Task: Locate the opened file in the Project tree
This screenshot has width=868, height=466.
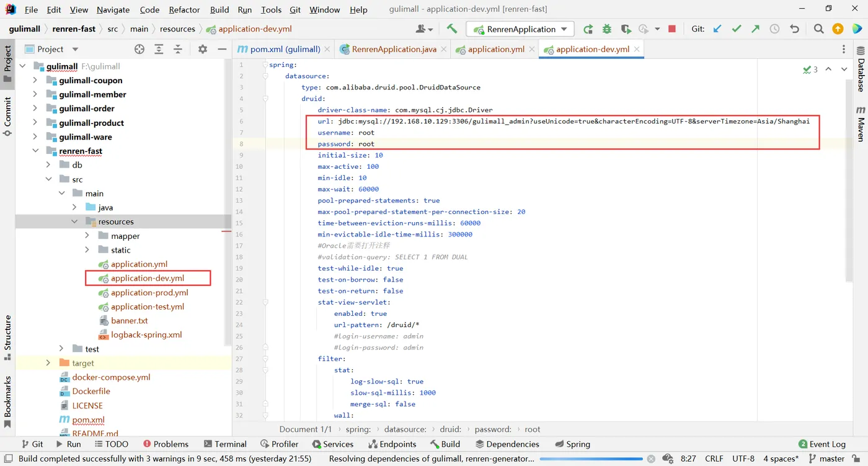Action: [139, 49]
